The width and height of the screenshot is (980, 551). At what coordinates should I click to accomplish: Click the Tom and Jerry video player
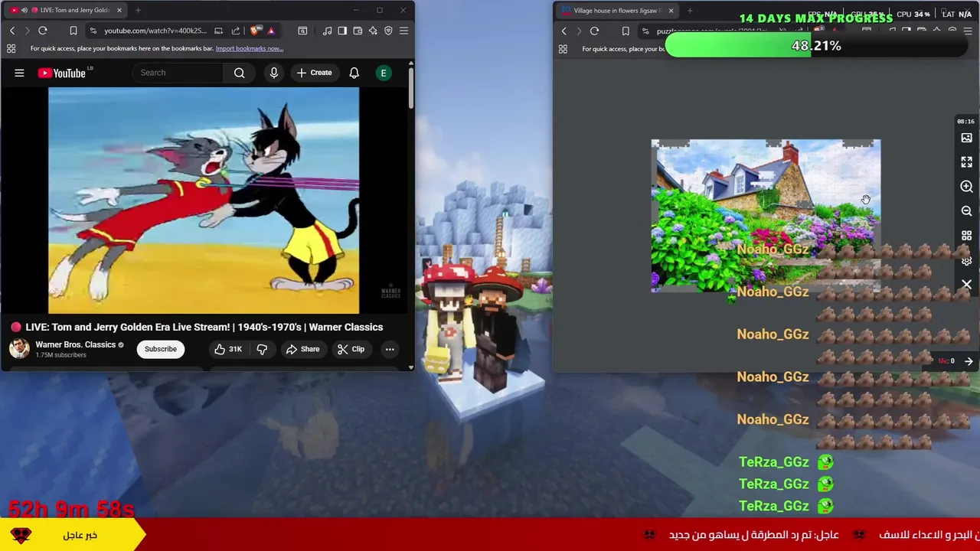204,201
